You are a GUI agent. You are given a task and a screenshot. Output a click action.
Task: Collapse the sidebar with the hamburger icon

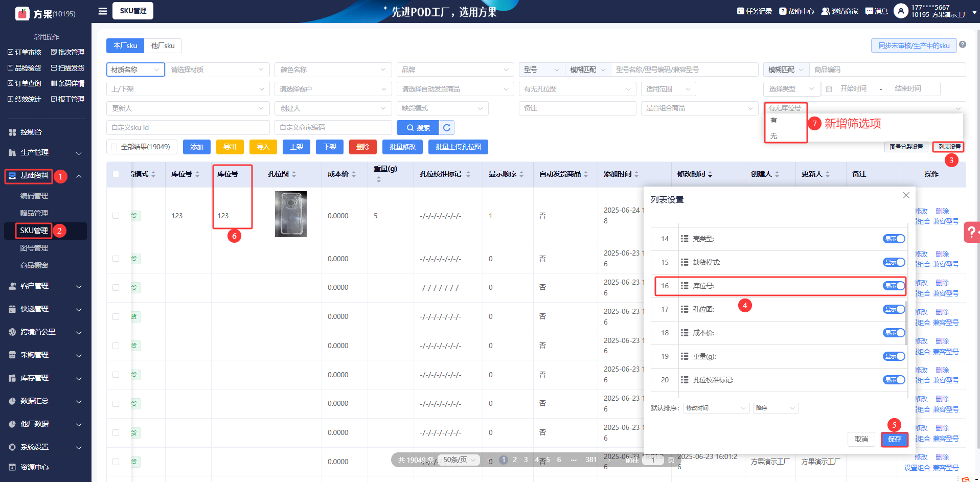tap(103, 11)
